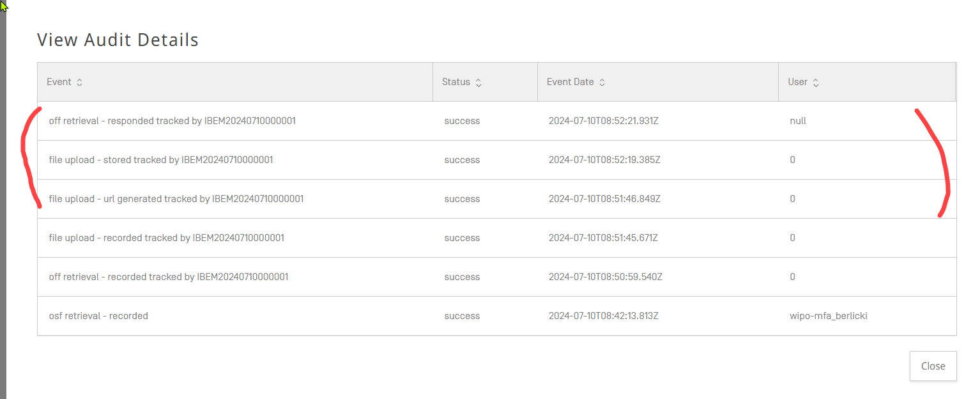
Task: Toggle sort icon next to Event Date
Action: point(602,82)
